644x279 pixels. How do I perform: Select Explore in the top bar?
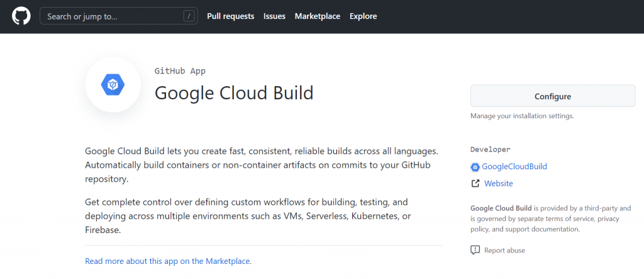tap(363, 16)
